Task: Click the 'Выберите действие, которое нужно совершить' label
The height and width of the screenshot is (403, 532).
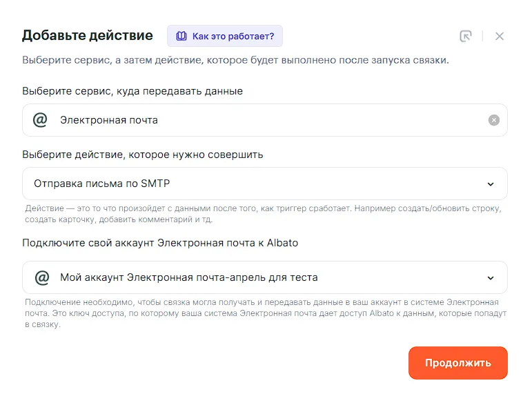Action: pyautogui.click(x=143, y=155)
